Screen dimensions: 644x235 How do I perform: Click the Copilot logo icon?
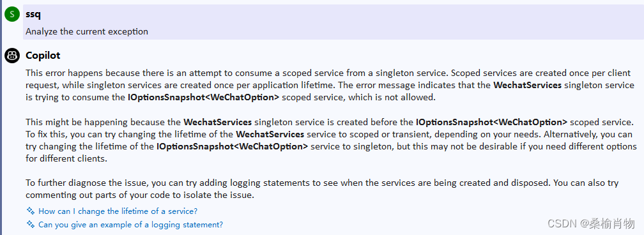click(x=12, y=56)
